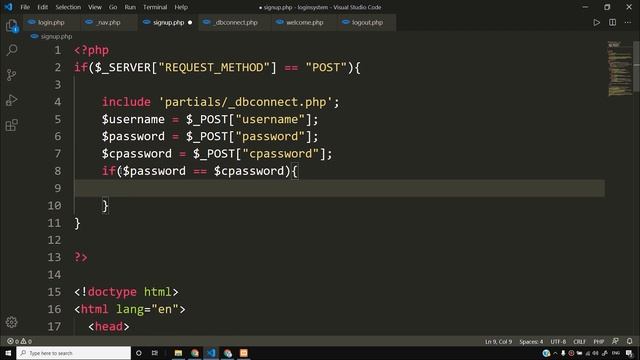Screen dimensions: 640x360
Task: Place cursor on empty line 9
Action: coord(339,188)
